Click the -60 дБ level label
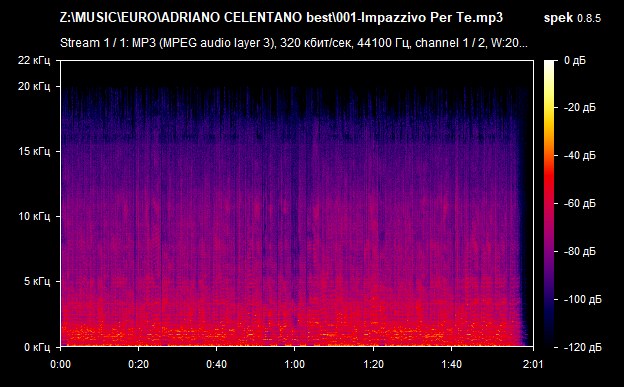Viewport: 624px width, 387px height. coord(580,203)
